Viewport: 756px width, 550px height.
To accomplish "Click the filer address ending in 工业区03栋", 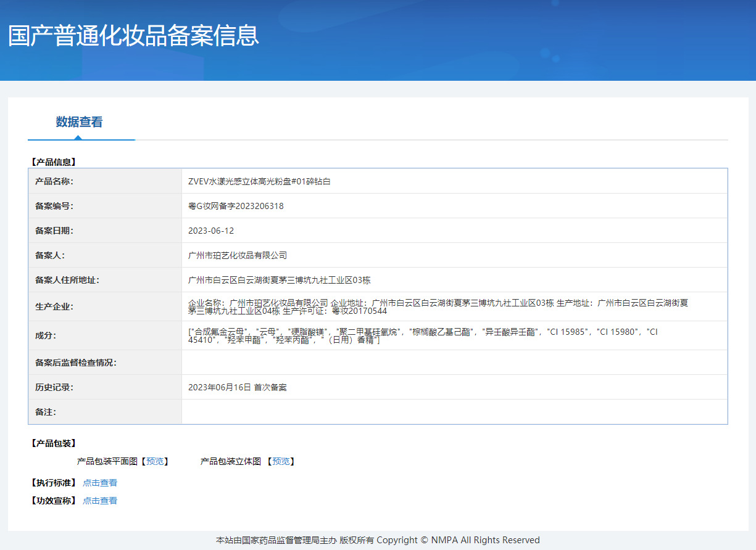I will click(280, 280).
